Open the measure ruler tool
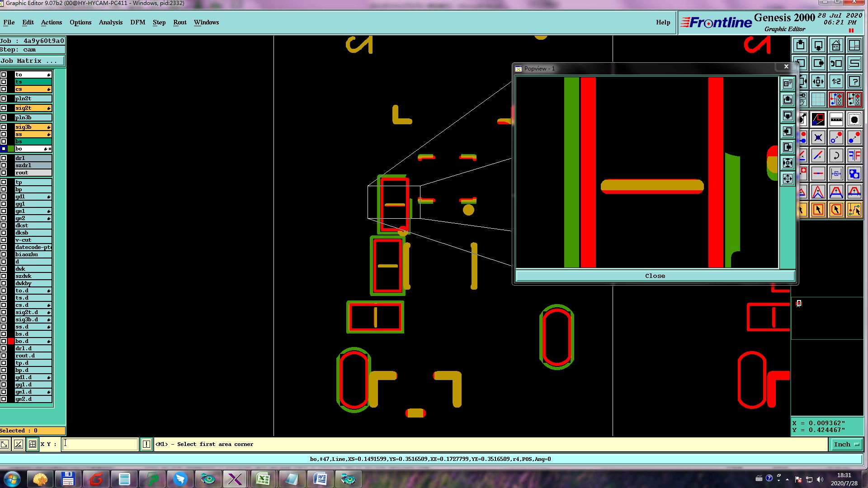The image size is (868, 488). 836,120
